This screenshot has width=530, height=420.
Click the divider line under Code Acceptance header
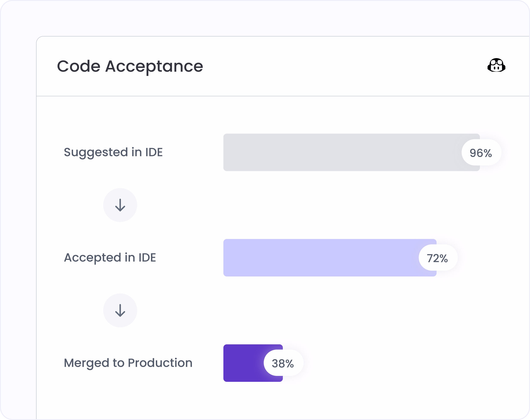(x=283, y=96)
